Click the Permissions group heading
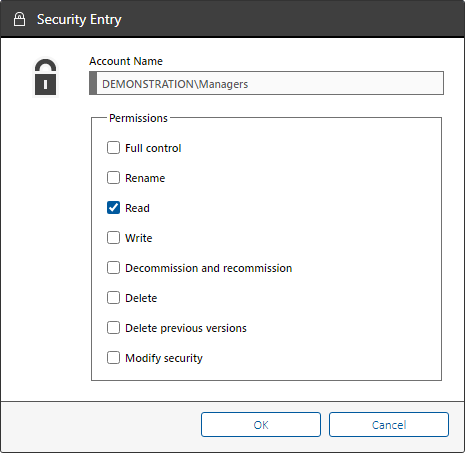 tap(138, 118)
